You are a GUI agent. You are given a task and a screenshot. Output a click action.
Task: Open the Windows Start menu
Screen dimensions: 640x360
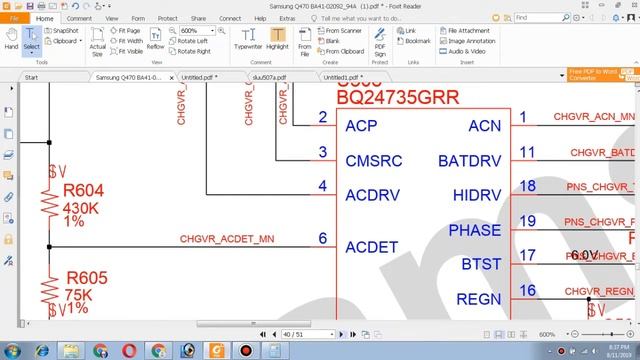pyautogui.click(x=12, y=351)
